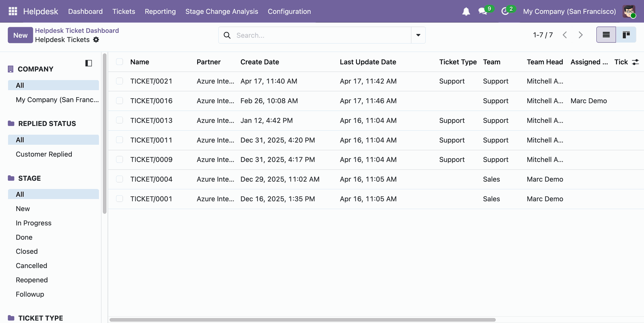Check the box for TICKET/0021
Image resolution: width=644 pixels, height=323 pixels.
(x=119, y=81)
